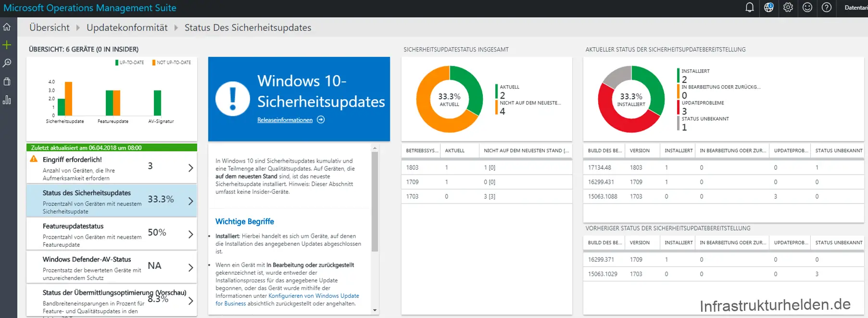Image resolution: width=868 pixels, height=318 pixels.
Task: Open the log search magnifier icon
Action: click(x=7, y=63)
